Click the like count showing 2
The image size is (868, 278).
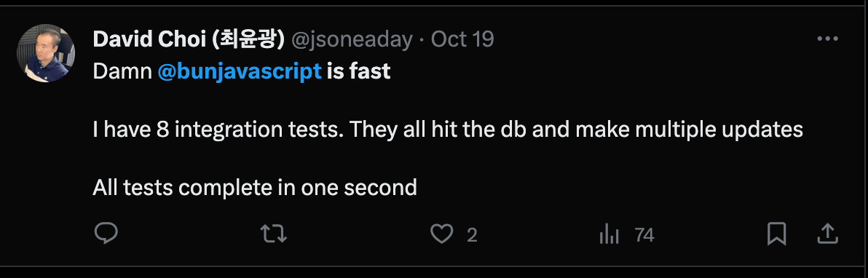472,235
